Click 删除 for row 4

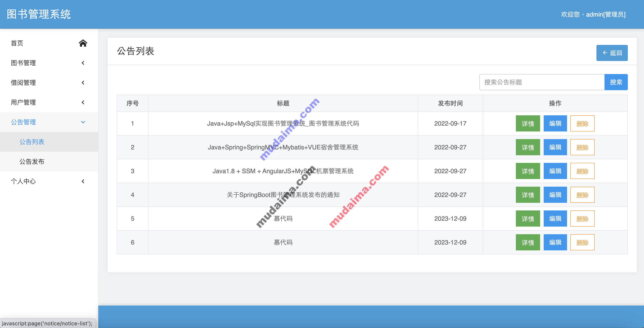click(582, 195)
